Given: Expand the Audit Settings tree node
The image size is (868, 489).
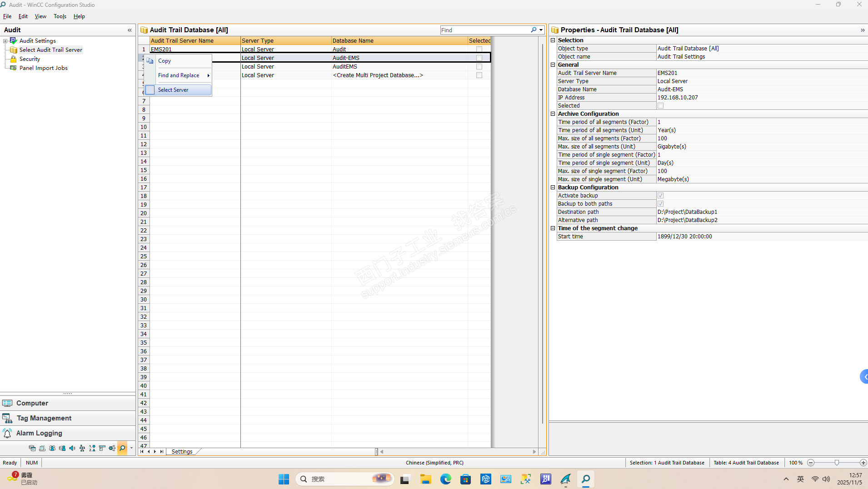Looking at the screenshot, I should click(x=5, y=41).
